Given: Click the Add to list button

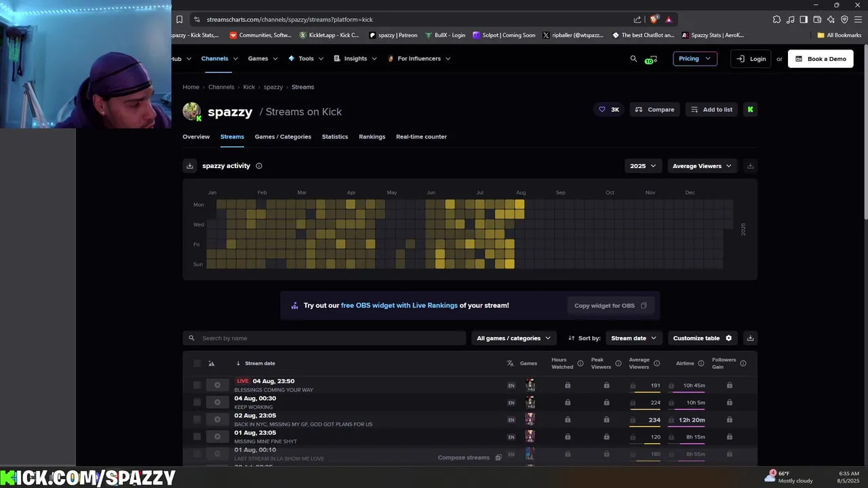Looking at the screenshot, I should click(711, 110).
